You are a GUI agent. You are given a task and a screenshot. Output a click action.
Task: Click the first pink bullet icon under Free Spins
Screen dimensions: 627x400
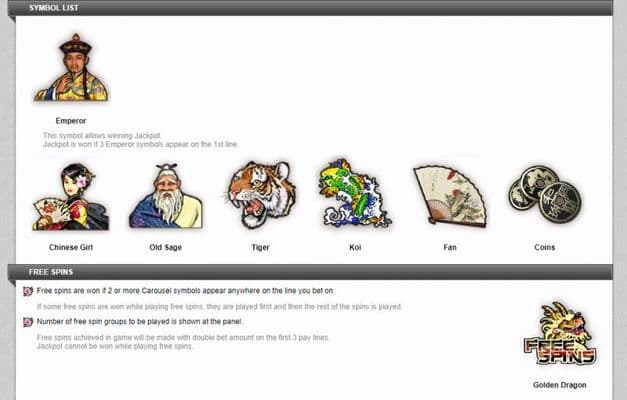tap(28, 291)
